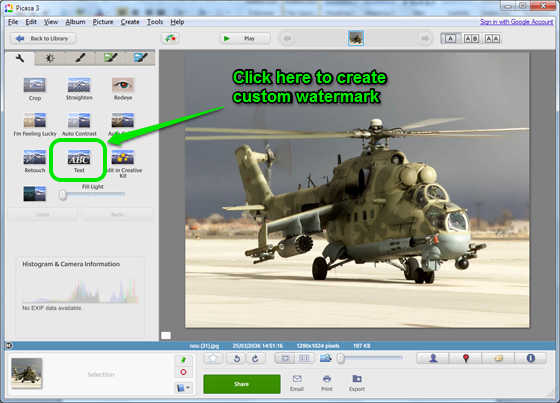Rotate photo clockwise using bottom toolbar

coord(255,358)
